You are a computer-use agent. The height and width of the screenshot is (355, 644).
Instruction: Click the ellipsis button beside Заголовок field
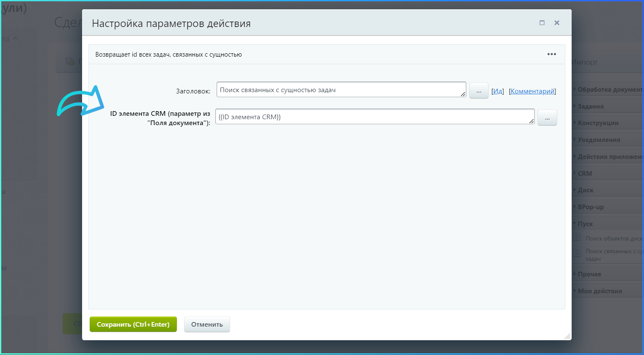[x=479, y=91]
